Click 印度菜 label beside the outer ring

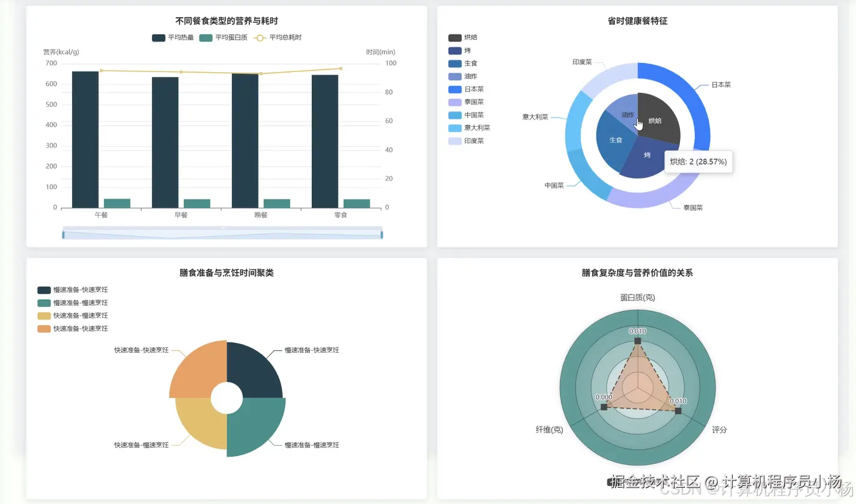[x=582, y=62]
